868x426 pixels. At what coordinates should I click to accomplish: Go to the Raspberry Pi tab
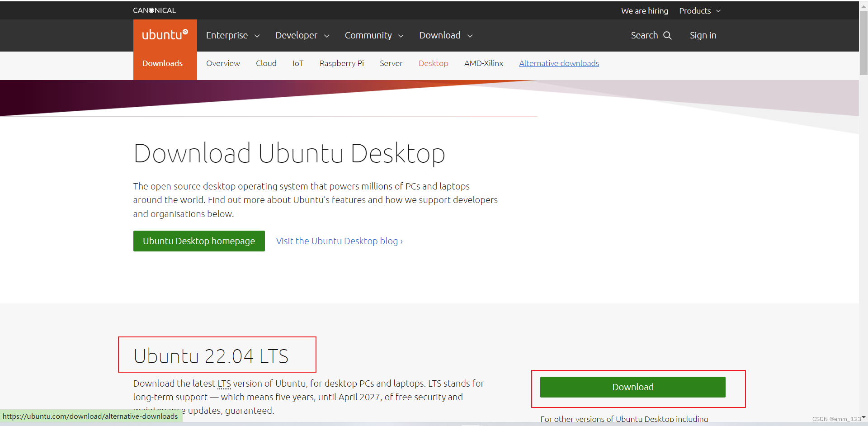(342, 63)
